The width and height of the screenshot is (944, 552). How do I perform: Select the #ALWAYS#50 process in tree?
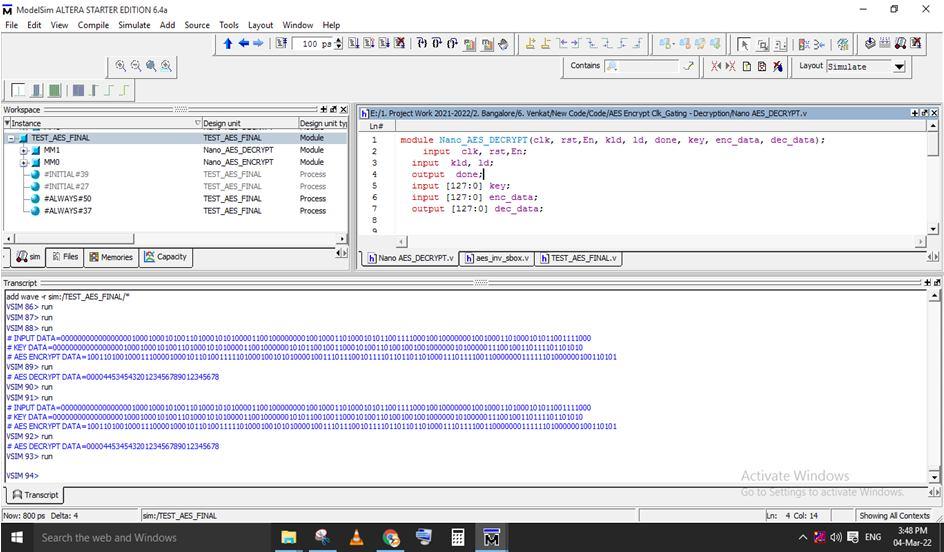[67, 199]
